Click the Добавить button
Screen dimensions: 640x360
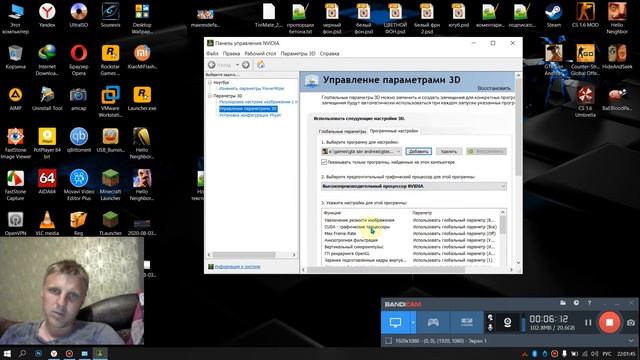[418, 151]
